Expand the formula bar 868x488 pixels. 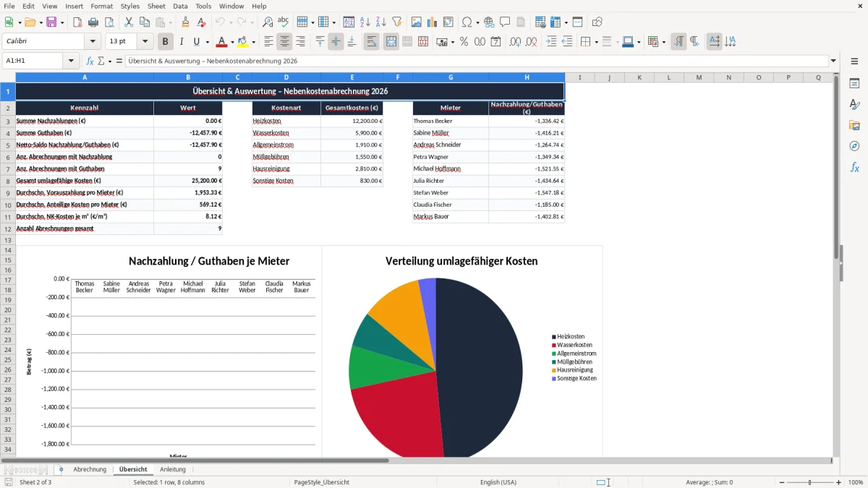[x=833, y=61]
